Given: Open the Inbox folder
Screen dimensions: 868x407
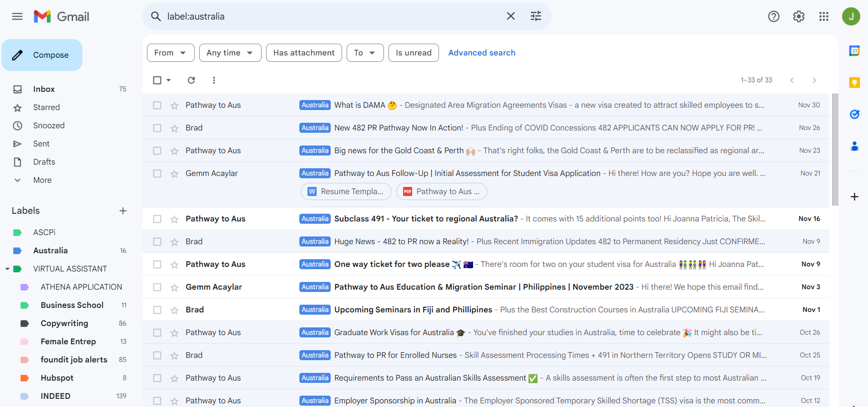Looking at the screenshot, I should click(44, 89).
